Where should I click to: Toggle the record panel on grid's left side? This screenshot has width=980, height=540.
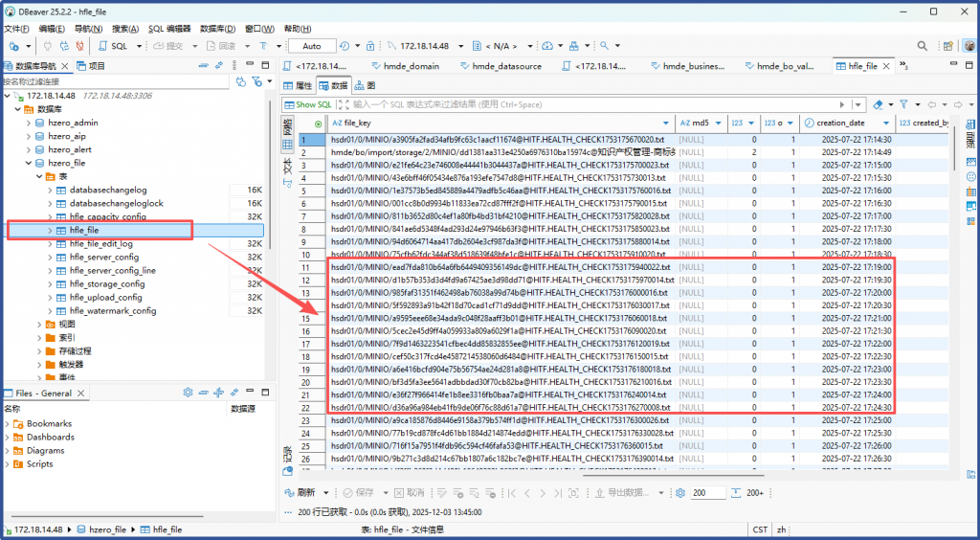click(287, 453)
